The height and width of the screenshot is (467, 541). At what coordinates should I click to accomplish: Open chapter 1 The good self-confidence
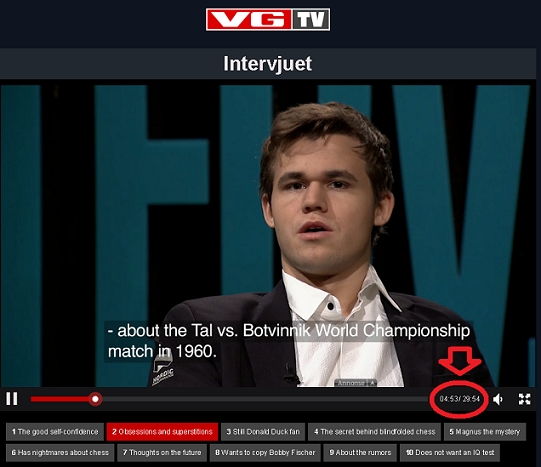point(55,432)
